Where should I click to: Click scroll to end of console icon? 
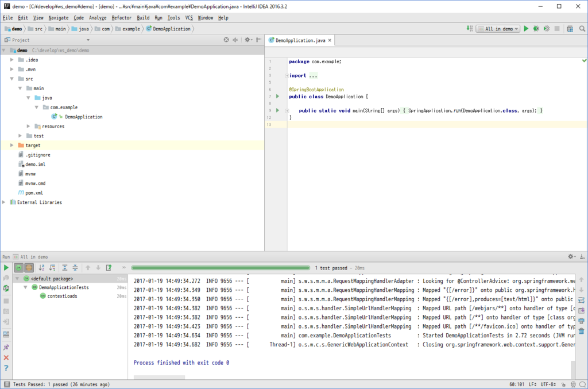[581, 311]
